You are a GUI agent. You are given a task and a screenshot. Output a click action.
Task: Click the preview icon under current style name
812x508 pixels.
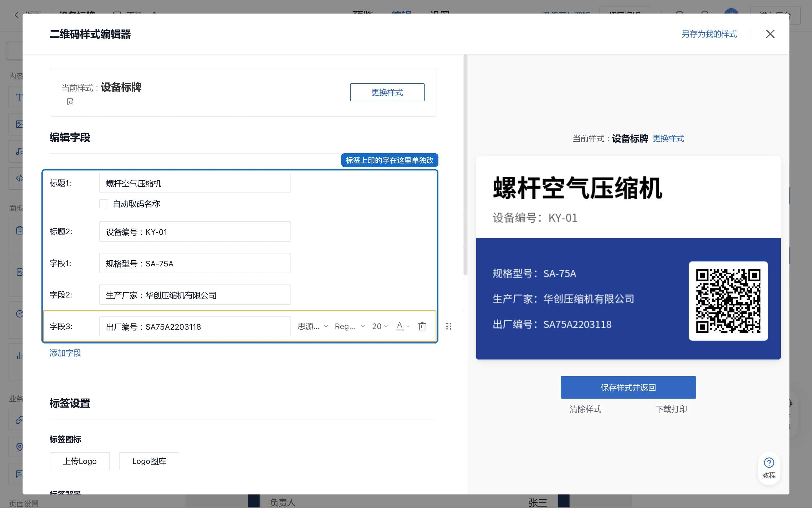(70, 102)
